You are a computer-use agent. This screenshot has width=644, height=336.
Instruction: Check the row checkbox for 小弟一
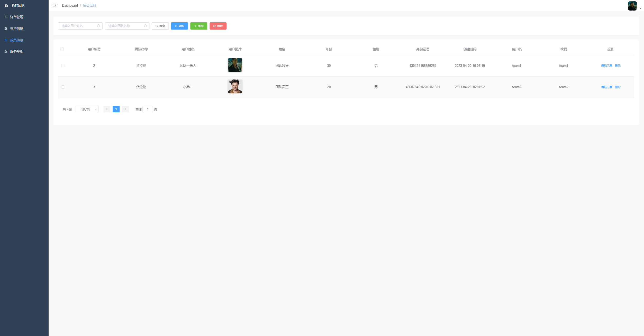pyautogui.click(x=63, y=87)
